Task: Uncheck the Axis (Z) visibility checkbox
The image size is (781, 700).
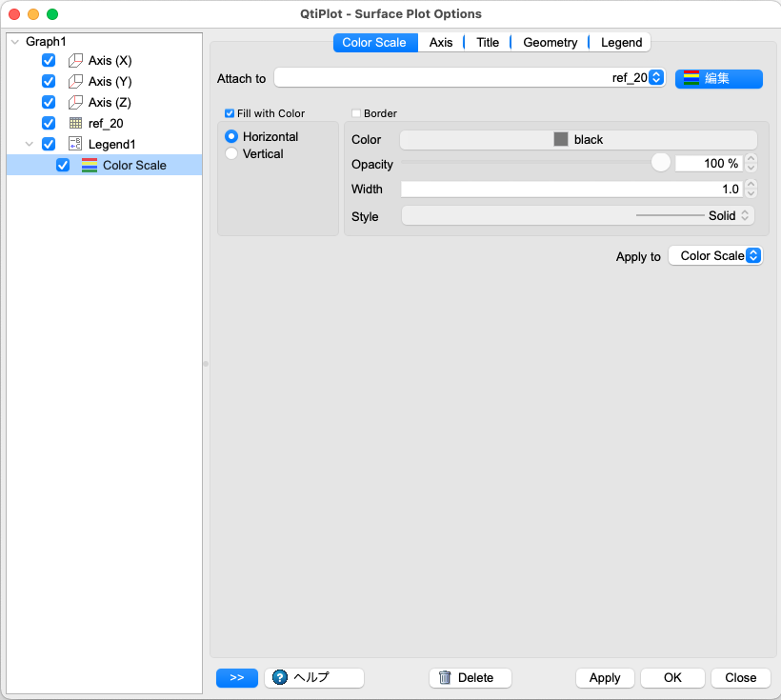Action: [x=49, y=102]
